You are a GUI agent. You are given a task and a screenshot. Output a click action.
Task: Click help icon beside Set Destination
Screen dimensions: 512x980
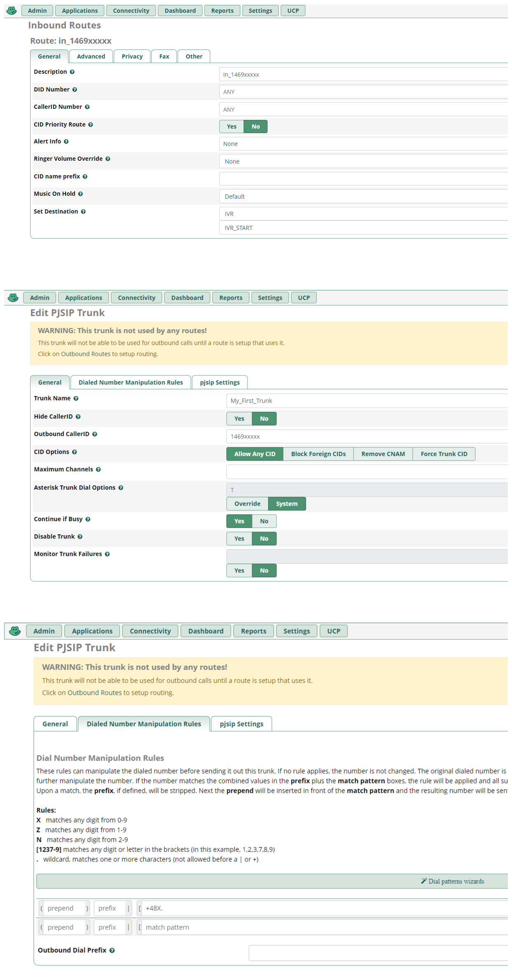coord(83,211)
